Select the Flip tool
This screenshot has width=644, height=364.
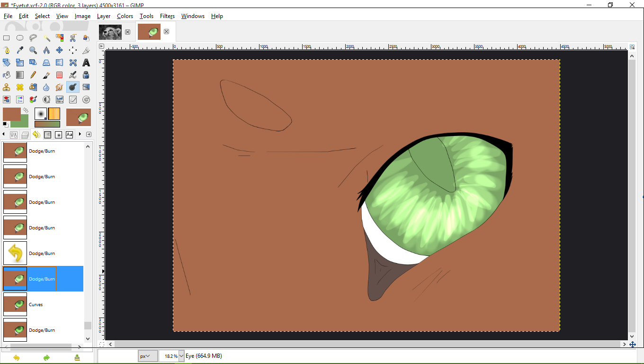click(60, 63)
